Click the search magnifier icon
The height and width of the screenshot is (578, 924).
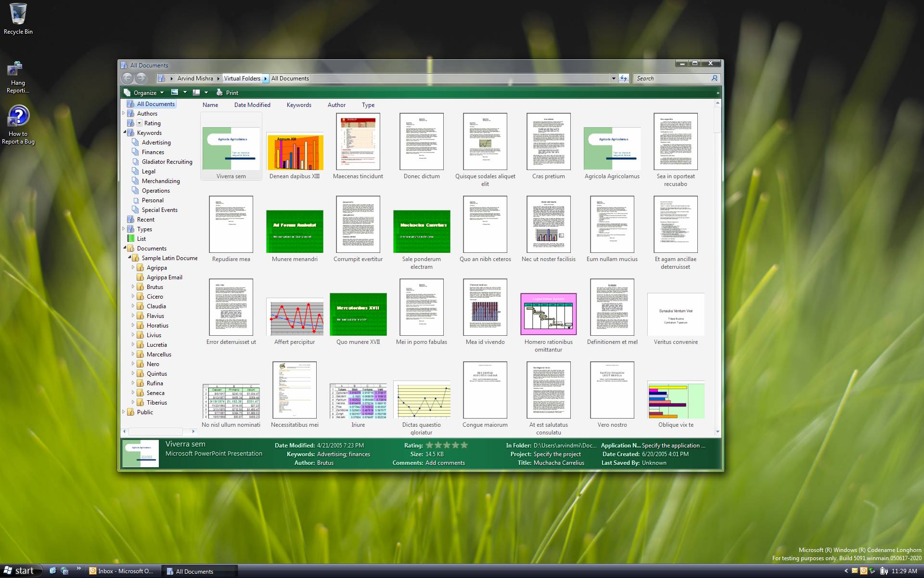pyautogui.click(x=715, y=78)
